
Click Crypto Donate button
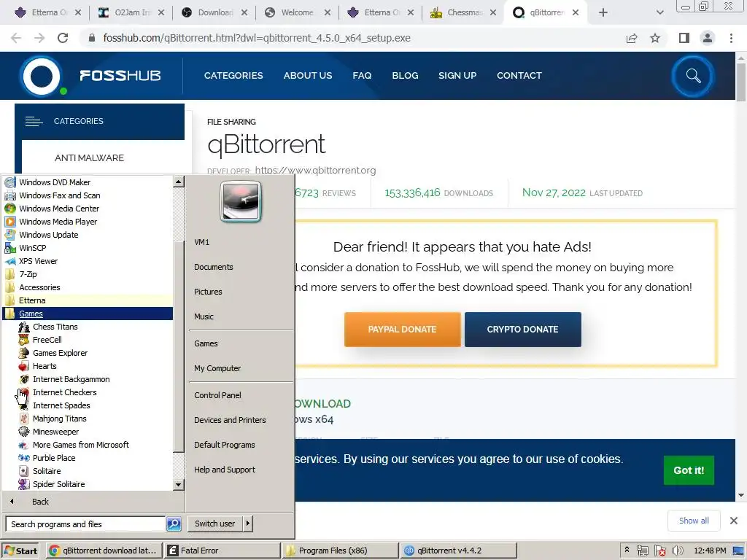tap(522, 330)
